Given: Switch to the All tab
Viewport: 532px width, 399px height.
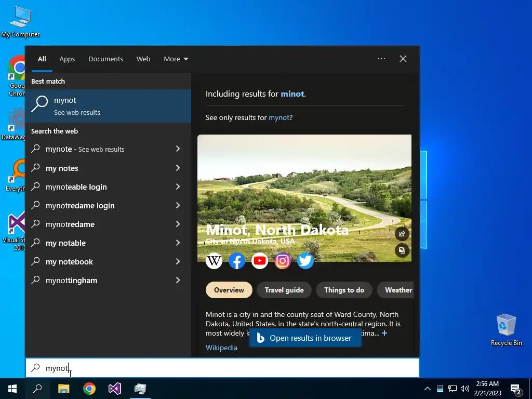Looking at the screenshot, I should (x=42, y=59).
